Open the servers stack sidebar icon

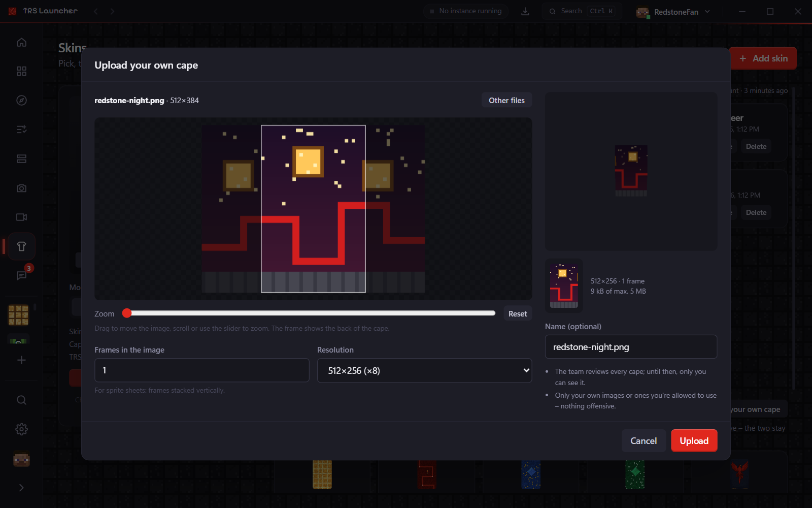pos(21,158)
